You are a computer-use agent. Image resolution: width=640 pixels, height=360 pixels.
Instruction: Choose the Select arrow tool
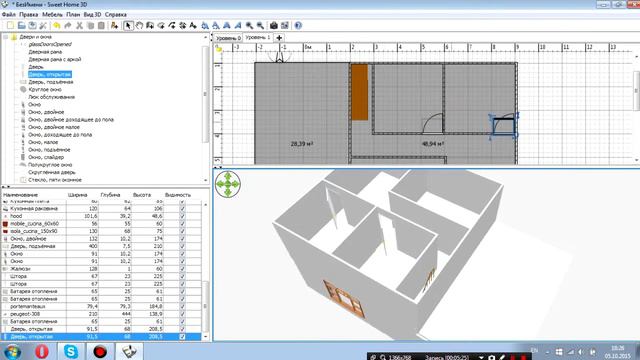[x=128, y=25]
